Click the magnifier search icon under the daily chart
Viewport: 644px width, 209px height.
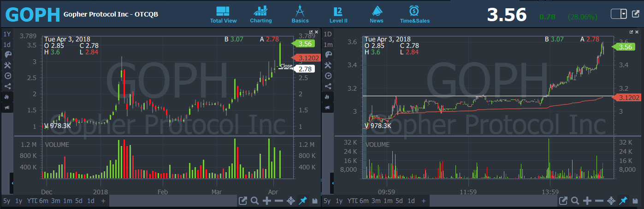[x=255, y=201]
